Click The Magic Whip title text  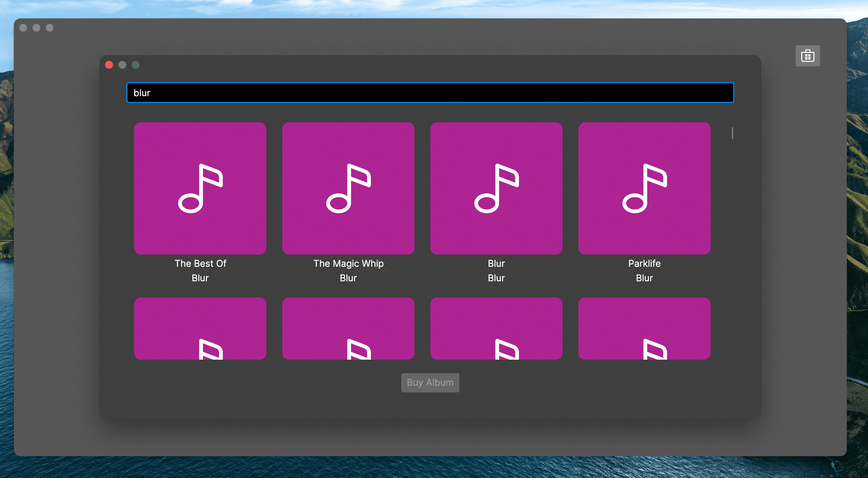pyautogui.click(x=348, y=263)
